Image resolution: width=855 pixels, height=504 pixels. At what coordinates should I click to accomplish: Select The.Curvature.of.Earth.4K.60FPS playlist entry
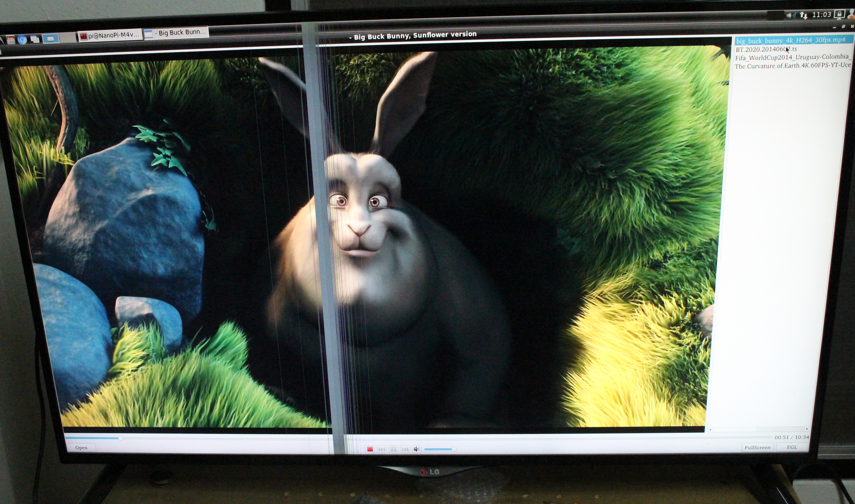click(793, 65)
